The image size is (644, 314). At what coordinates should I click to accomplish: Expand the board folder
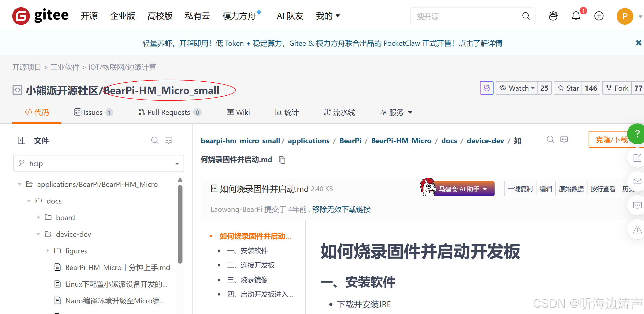point(38,217)
